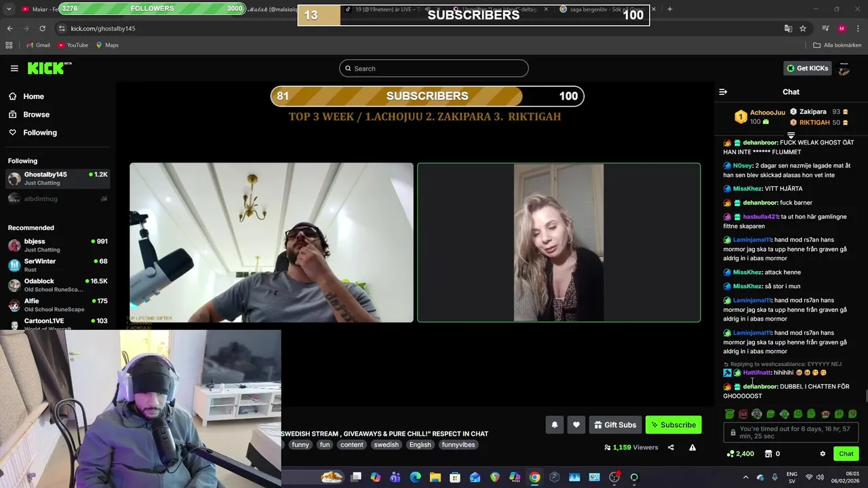
Task: Switch to the Makar YouTube tab
Action: pyautogui.click(x=41, y=9)
